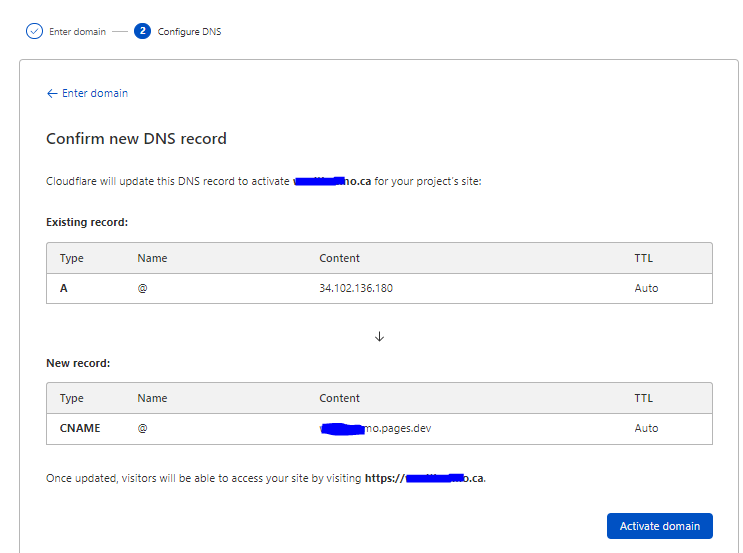Click the Auto TTL value of existing record
This screenshot has height=553, width=743.
tap(646, 288)
